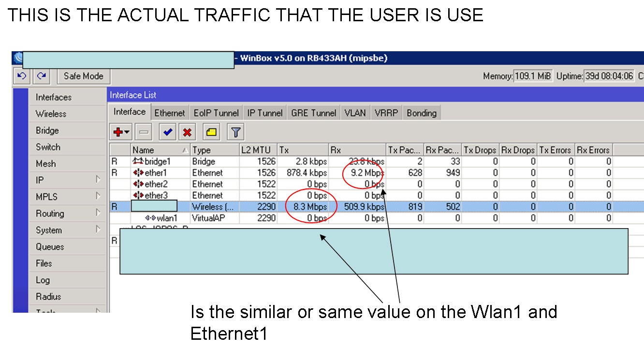Click the Memory value 109.1 MiB

point(532,76)
